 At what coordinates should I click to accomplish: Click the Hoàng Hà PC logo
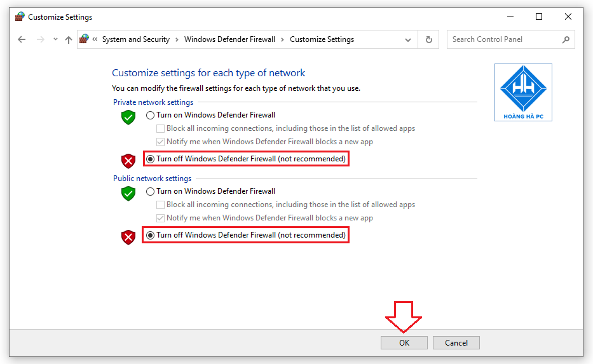pyautogui.click(x=523, y=92)
